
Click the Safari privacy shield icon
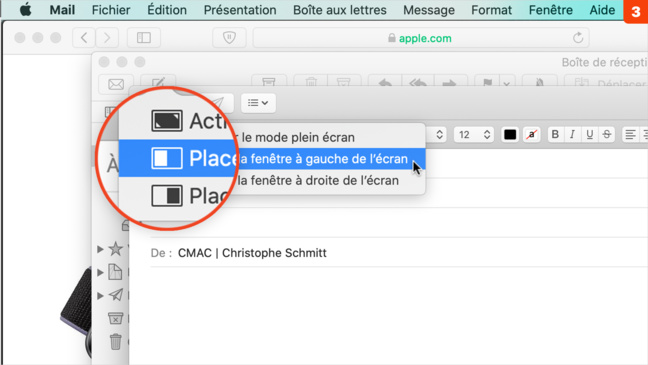(x=229, y=38)
